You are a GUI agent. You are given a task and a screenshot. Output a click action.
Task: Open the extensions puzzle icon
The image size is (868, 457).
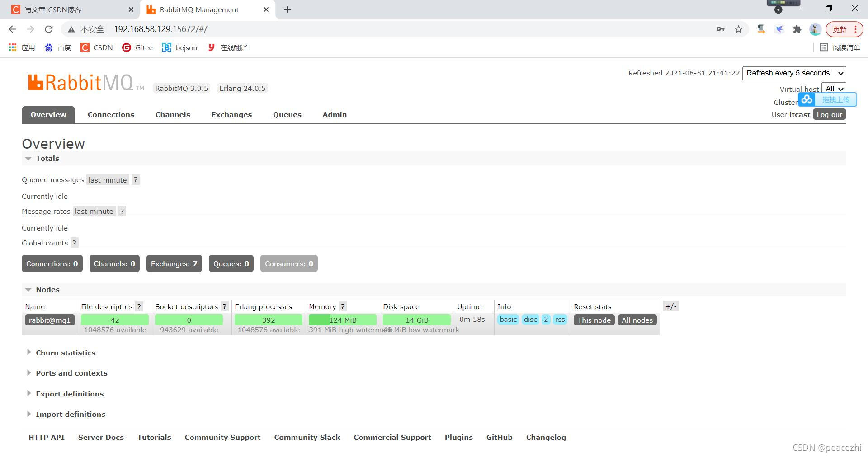click(797, 29)
